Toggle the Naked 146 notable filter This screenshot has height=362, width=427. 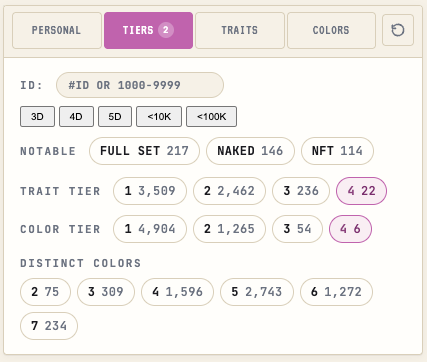pyautogui.click(x=250, y=151)
